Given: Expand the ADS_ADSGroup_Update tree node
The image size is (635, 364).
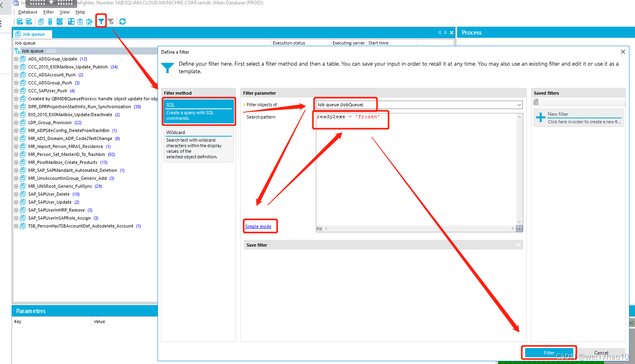Looking at the screenshot, I should (16, 59).
